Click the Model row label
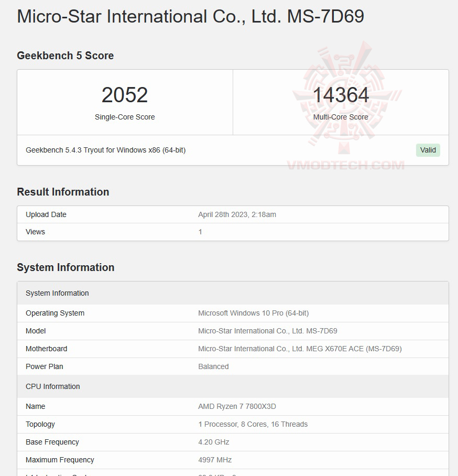Image resolution: width=458 pixels, height=476 pixels. click(36, 331)
